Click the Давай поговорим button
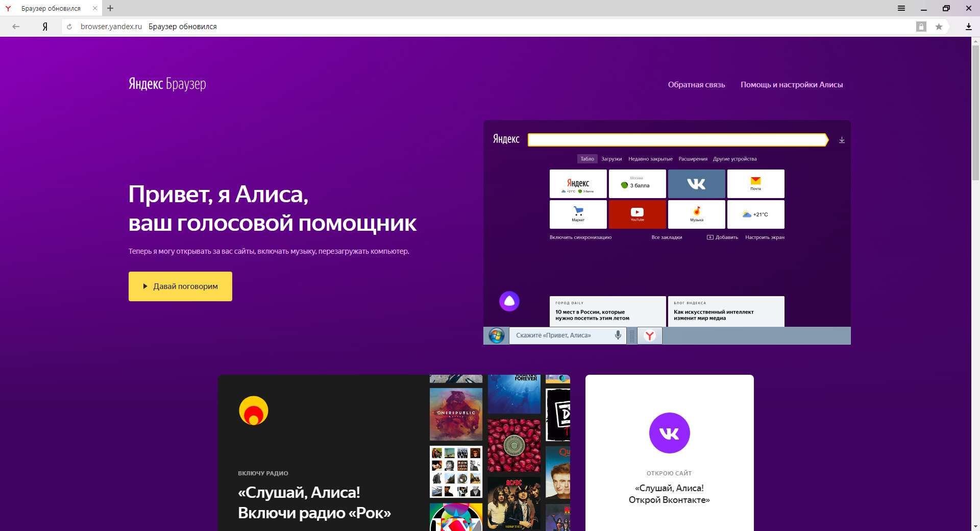This screenshot has height=531, width=980. pos(180,286)
